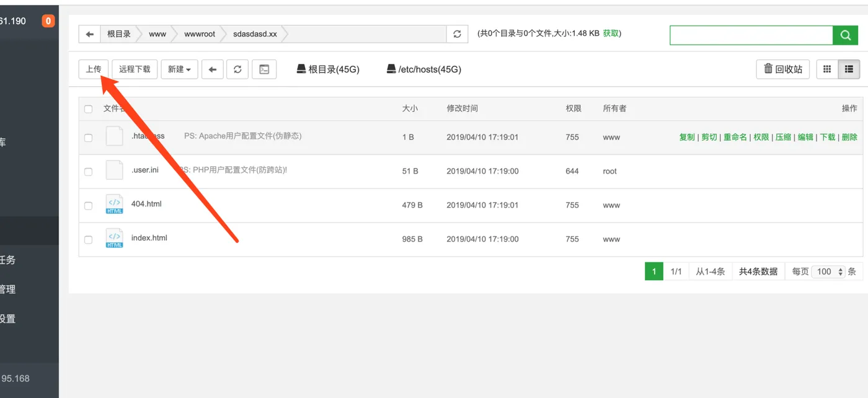868x398 pixels.
Task: Click 644 permission of .user.ini
Action: pos(572,171)
